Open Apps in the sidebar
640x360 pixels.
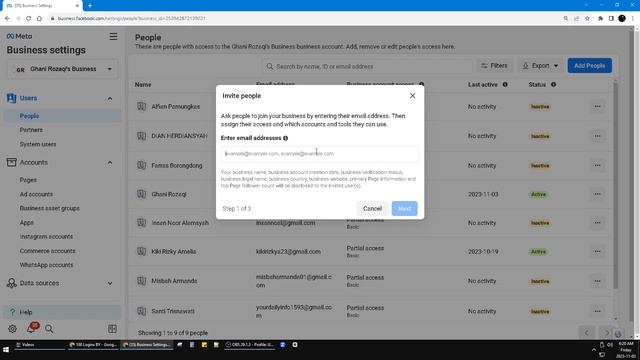pyautogui.click(x=27, y=222)
